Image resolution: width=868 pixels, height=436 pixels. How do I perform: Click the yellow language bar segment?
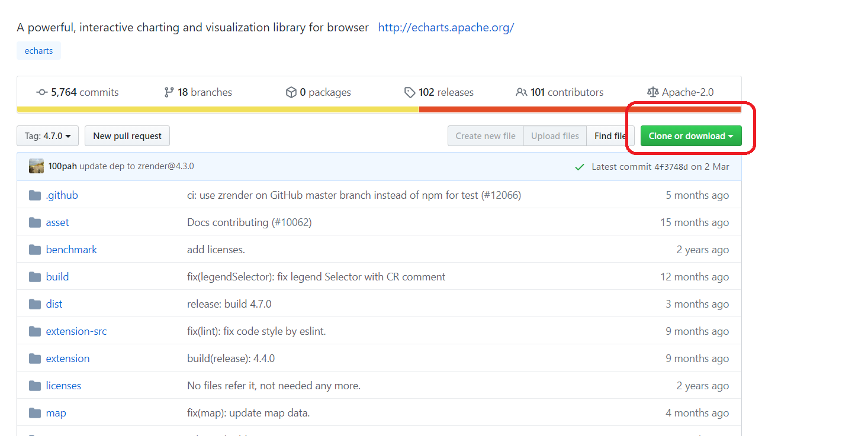click(x=218, y=109)
